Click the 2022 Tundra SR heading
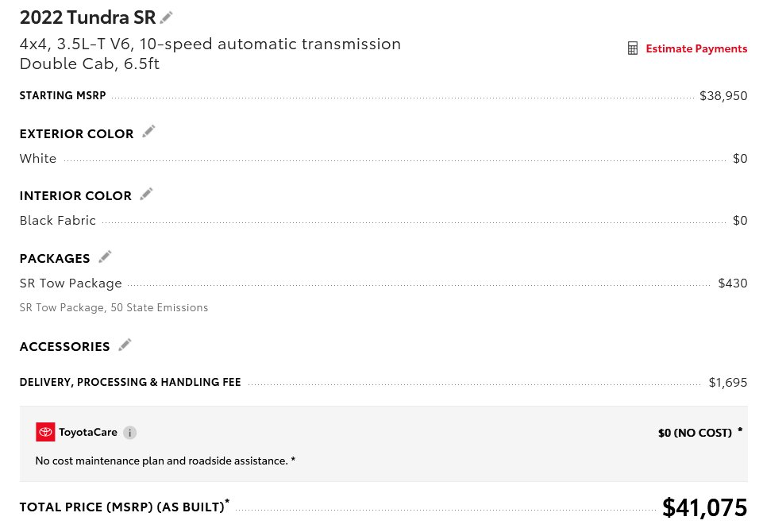This screenshot has width=763, height=532. [87, 17]
